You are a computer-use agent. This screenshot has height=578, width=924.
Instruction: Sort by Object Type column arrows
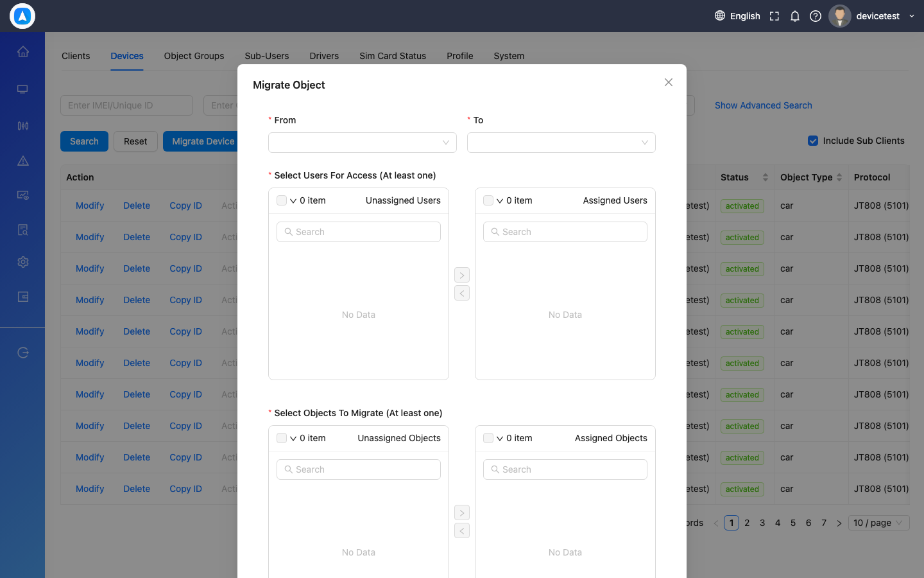click(839, 177)
